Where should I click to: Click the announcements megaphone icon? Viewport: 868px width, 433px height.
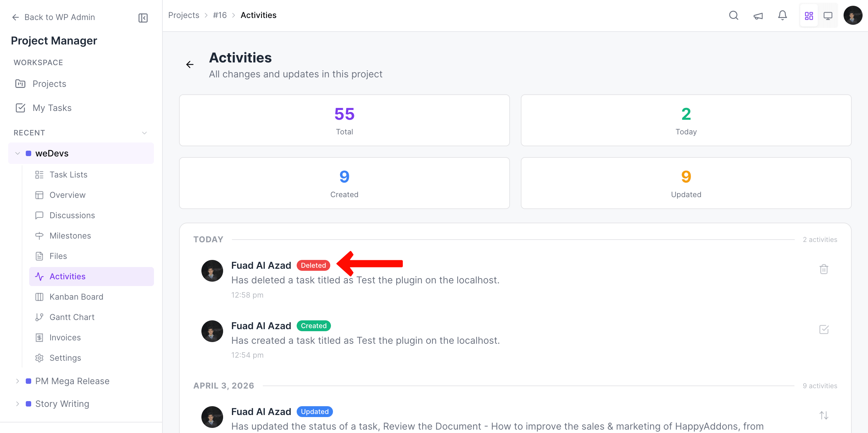758,15
